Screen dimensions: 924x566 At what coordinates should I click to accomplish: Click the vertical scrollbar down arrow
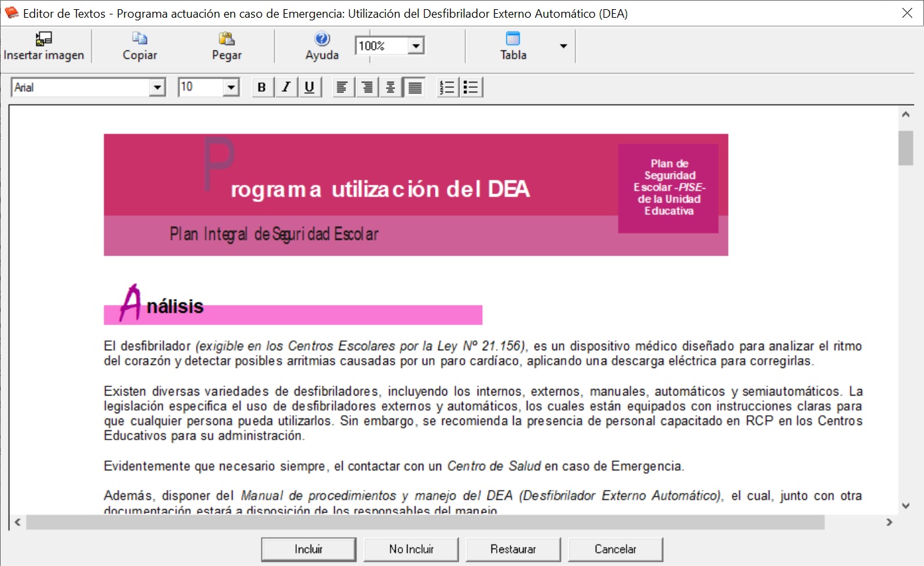pyautogui.click(x=906, y=506)
